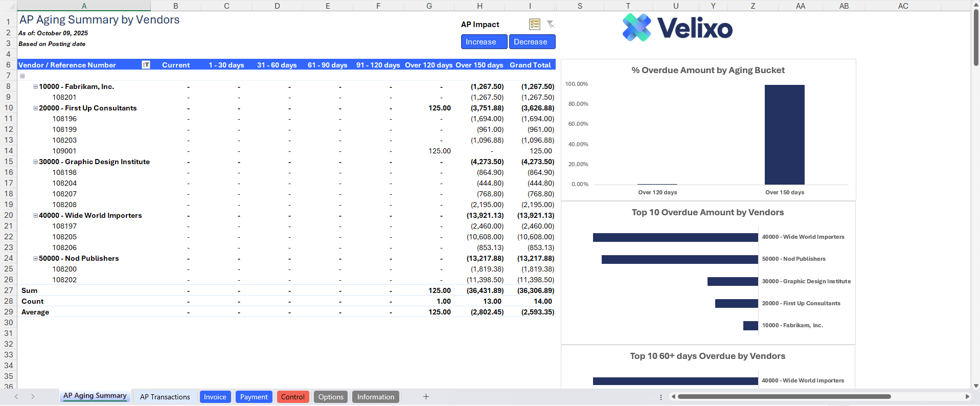
Task: Click % Overdue Amount by Aging Bucket title
Action: (x=708, y=70)
